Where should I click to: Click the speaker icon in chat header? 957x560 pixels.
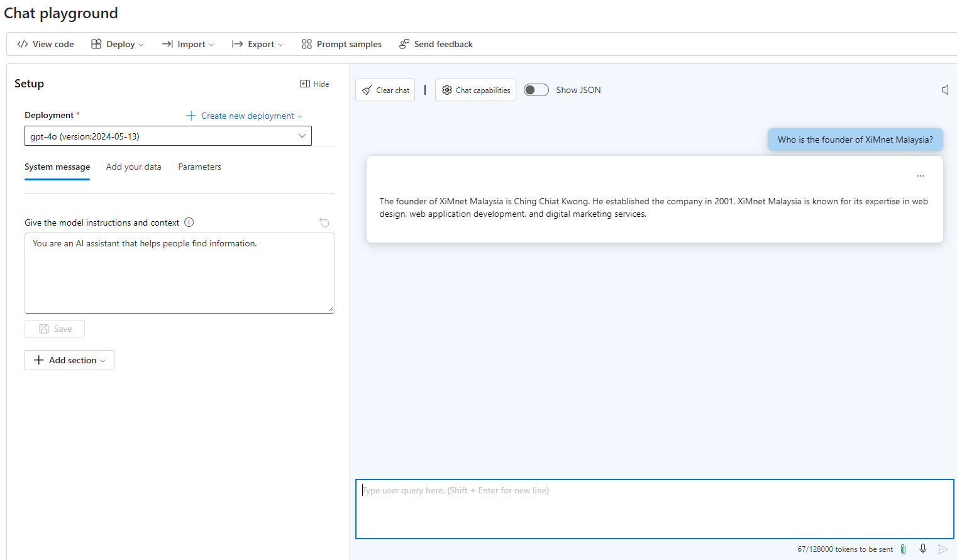[945, 90]
